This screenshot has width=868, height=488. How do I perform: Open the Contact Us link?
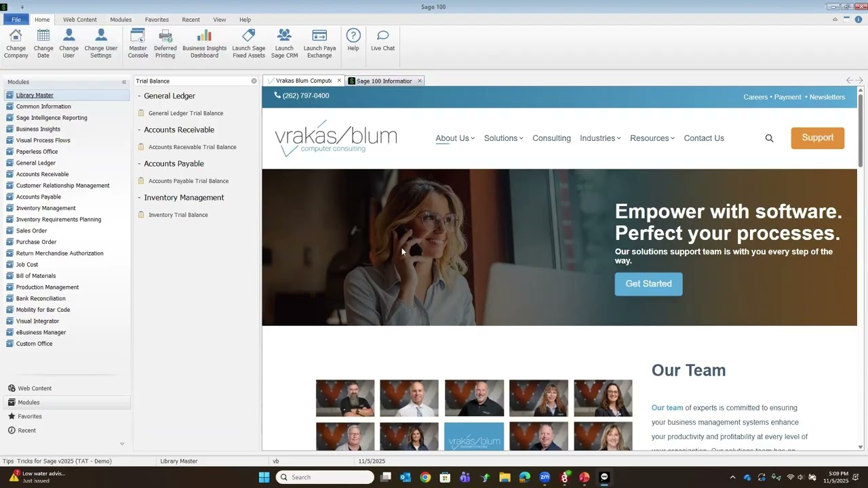pos(704,138)
